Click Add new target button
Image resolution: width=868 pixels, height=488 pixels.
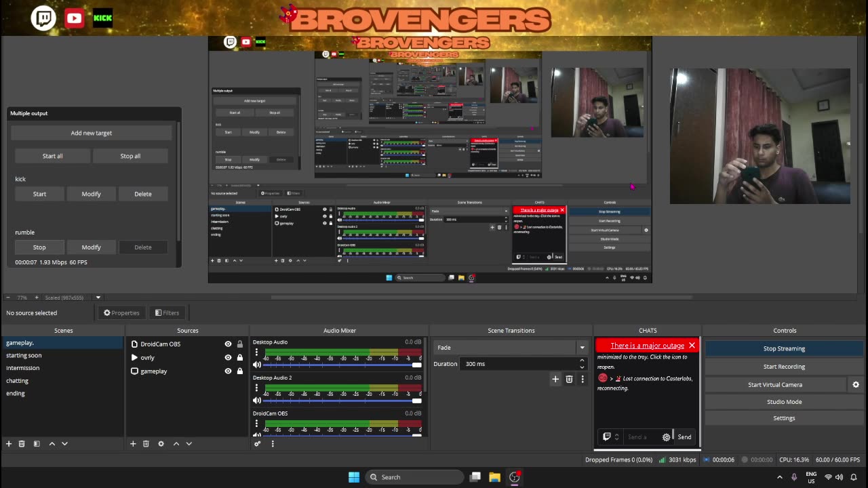pos(92,133)
